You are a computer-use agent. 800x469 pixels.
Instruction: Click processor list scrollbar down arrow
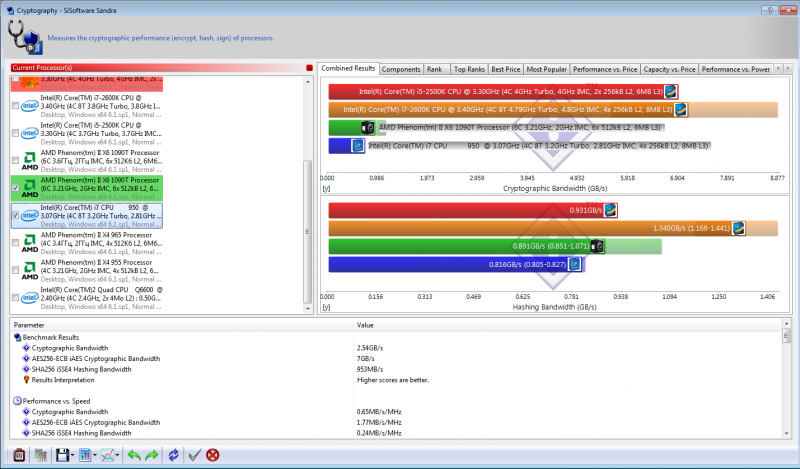pyautogui.click(x=308, y=308)
